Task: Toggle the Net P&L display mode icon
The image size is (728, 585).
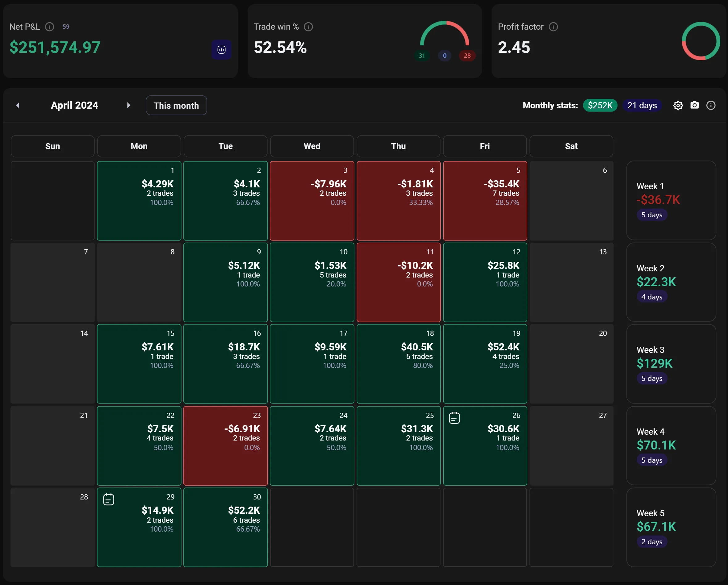Action: point(221,50)
